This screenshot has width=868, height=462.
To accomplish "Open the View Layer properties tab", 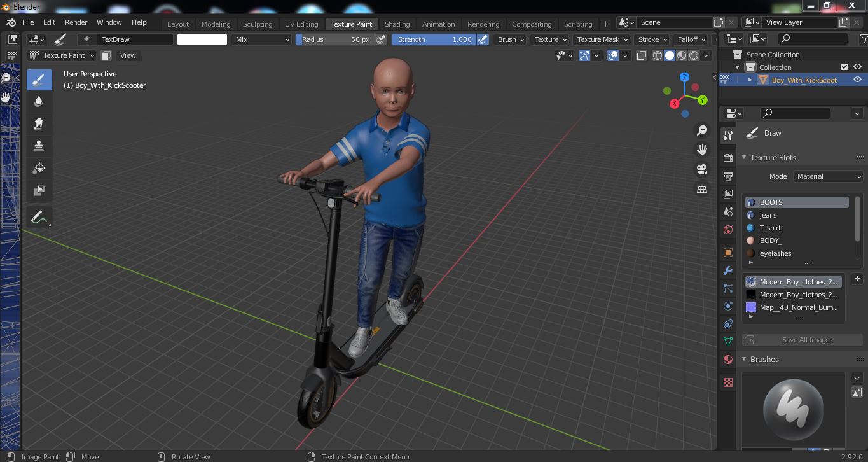I will pos(728,193).
